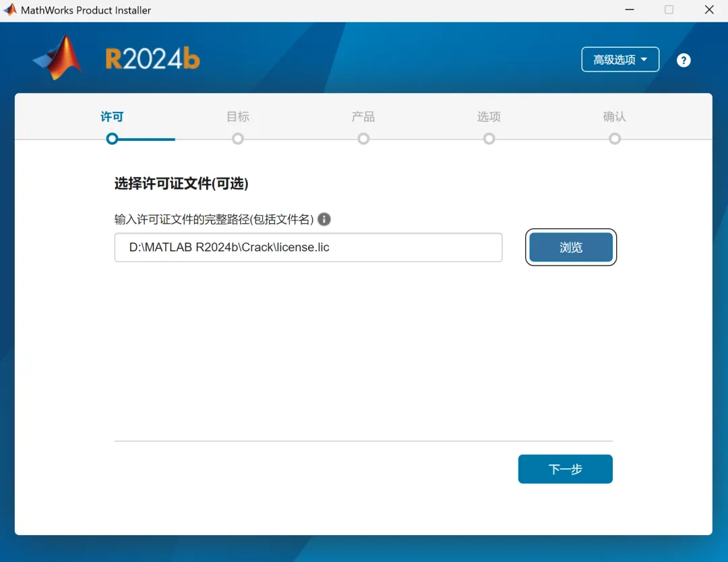Select the 目标 step tab
Image resolution: width=728 pixels, height=562 pixels.
coord(238,117)
